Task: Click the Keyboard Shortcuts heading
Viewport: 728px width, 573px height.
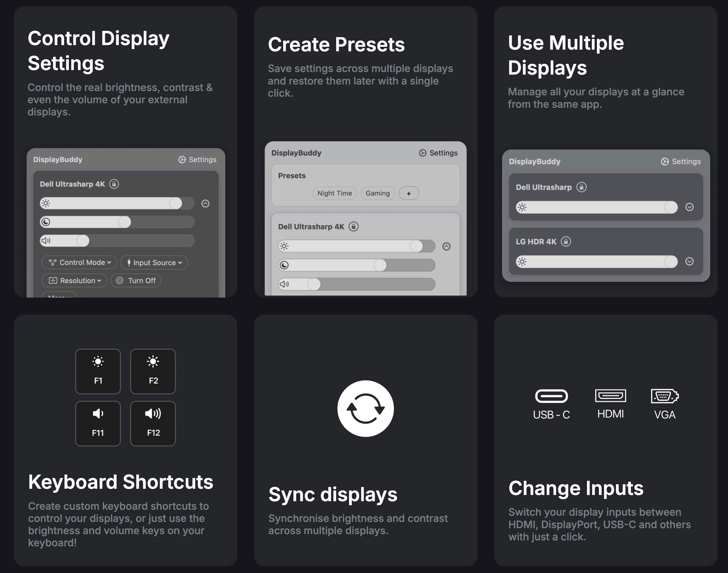Action: (121, 482)
